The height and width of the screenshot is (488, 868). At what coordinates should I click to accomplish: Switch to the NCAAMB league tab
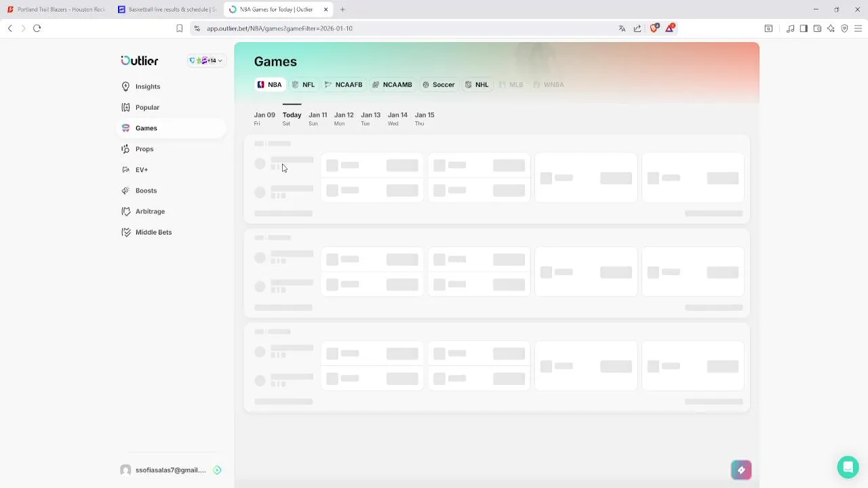click(x=392, y=85)
